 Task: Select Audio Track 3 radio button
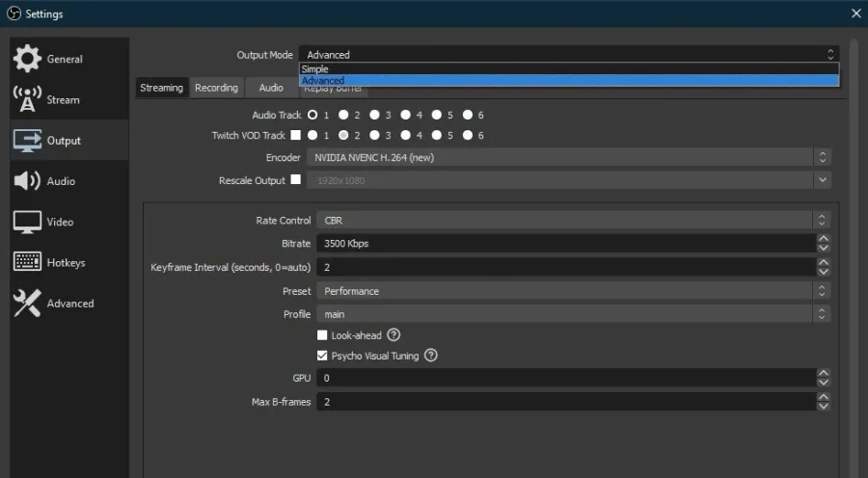[x=375, y=115]
